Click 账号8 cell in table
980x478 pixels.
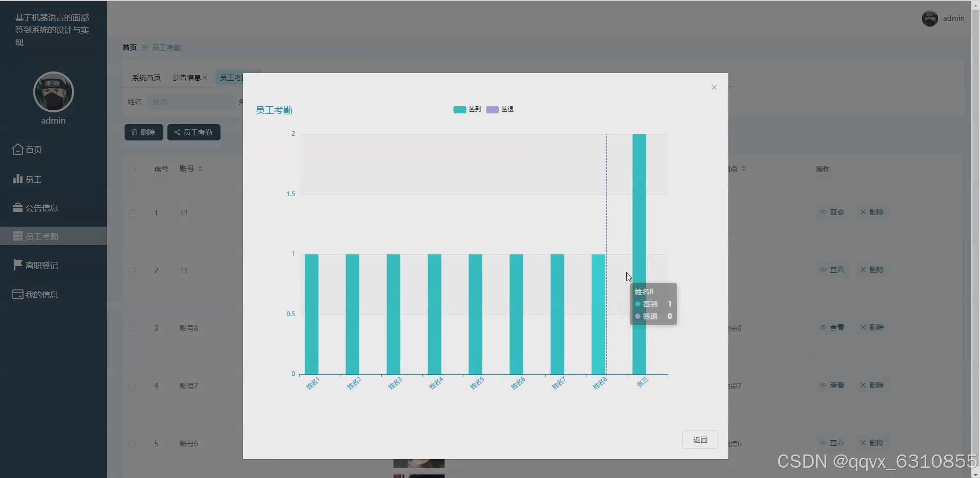coord(188,328)
